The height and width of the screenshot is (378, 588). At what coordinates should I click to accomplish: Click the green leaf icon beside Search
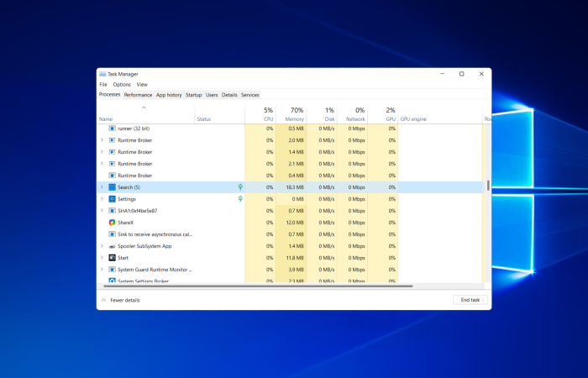(240, 186)
